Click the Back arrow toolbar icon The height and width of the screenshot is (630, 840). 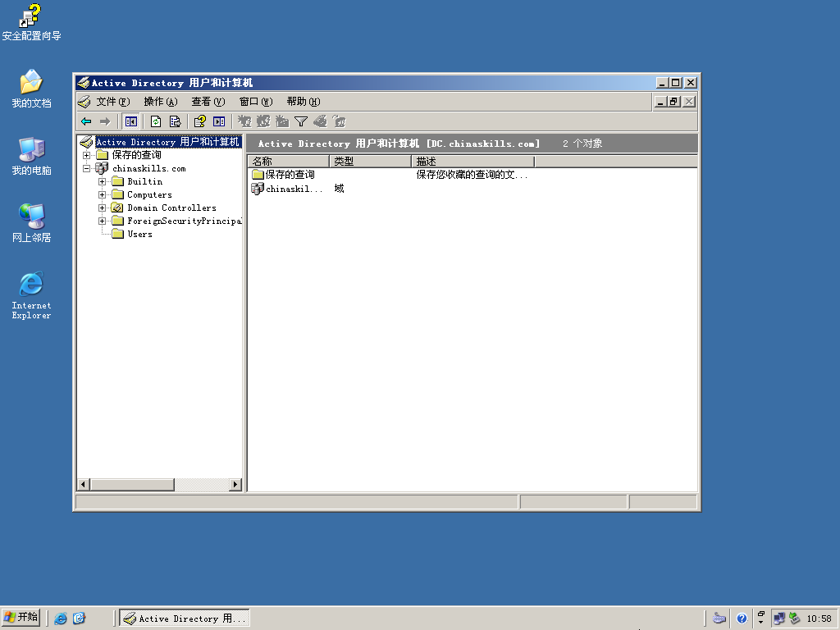[86, 121]
